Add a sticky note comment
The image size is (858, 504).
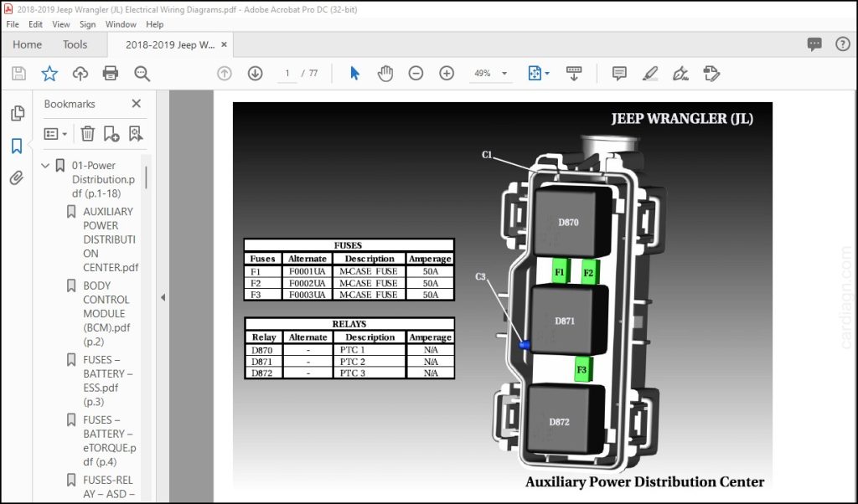click(x=619, y=73)
